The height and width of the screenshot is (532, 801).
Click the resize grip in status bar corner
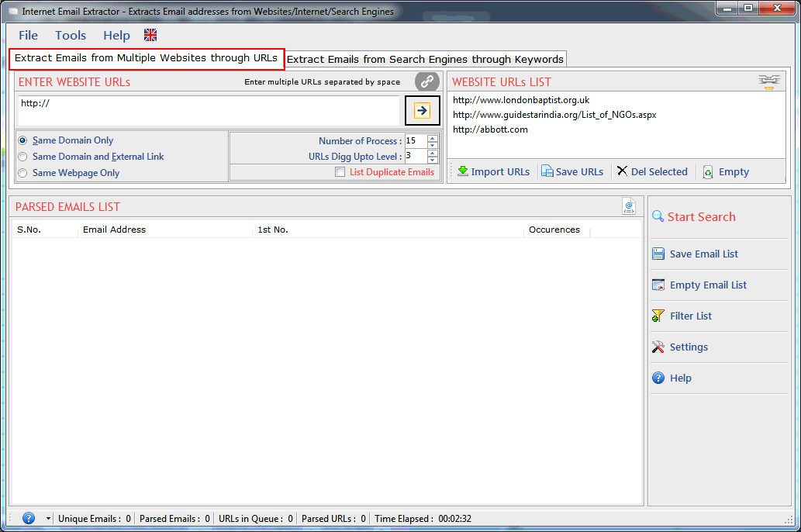coord(789,520)
